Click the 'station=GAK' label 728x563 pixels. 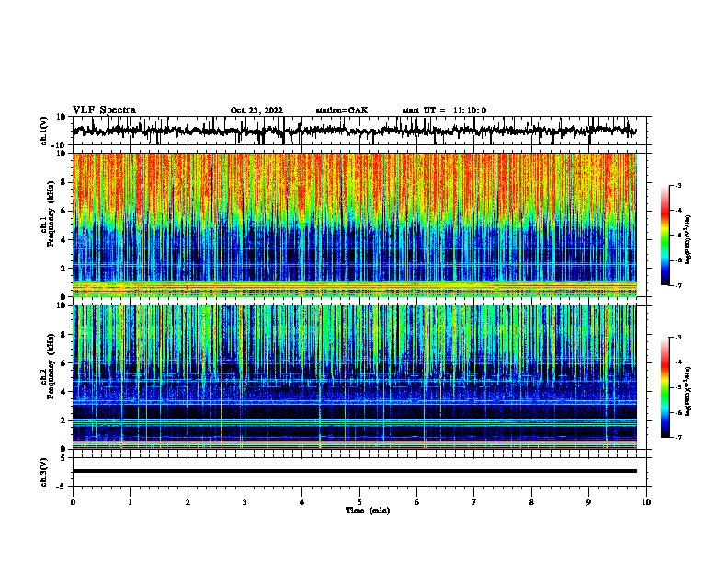(342, 110)
